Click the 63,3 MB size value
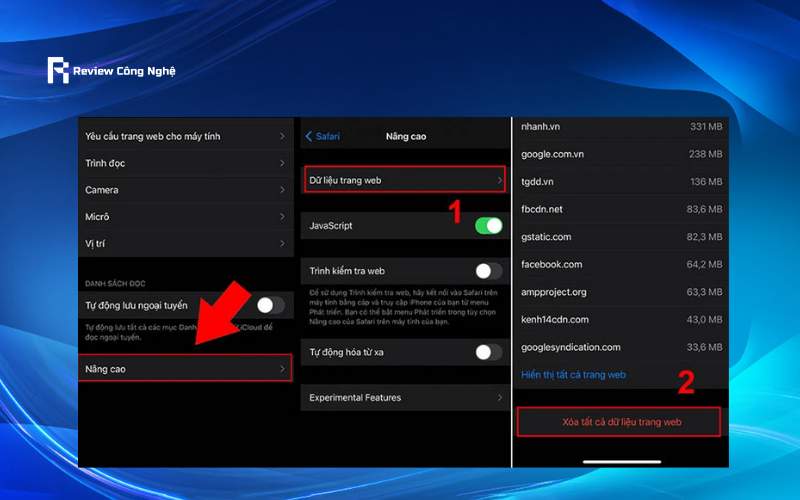 click(x=705, y=292)
